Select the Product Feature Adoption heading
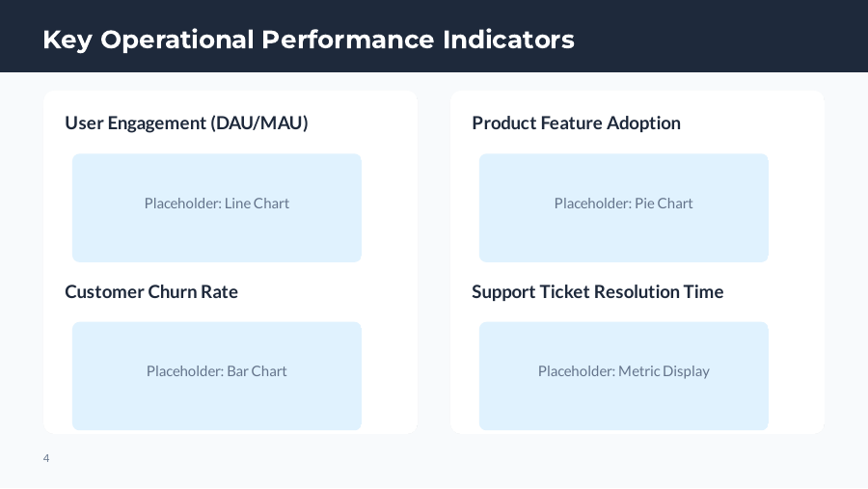868x489 pixels. [576, 123]
